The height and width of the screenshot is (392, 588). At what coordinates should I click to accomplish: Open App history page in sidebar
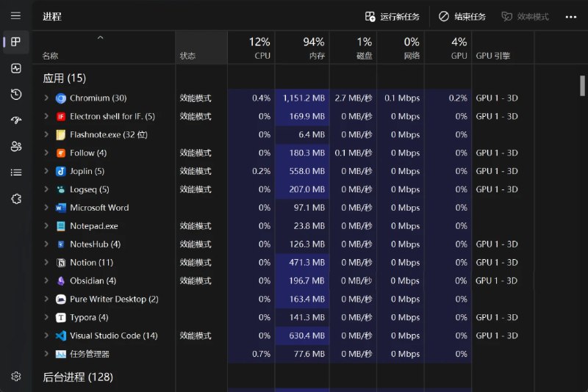tap(15, 94)
